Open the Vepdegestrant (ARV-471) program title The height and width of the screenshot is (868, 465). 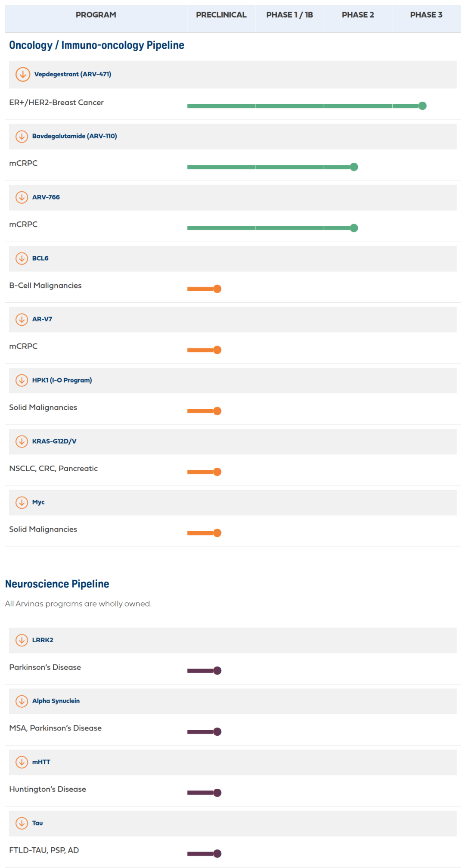coord(73,74)
